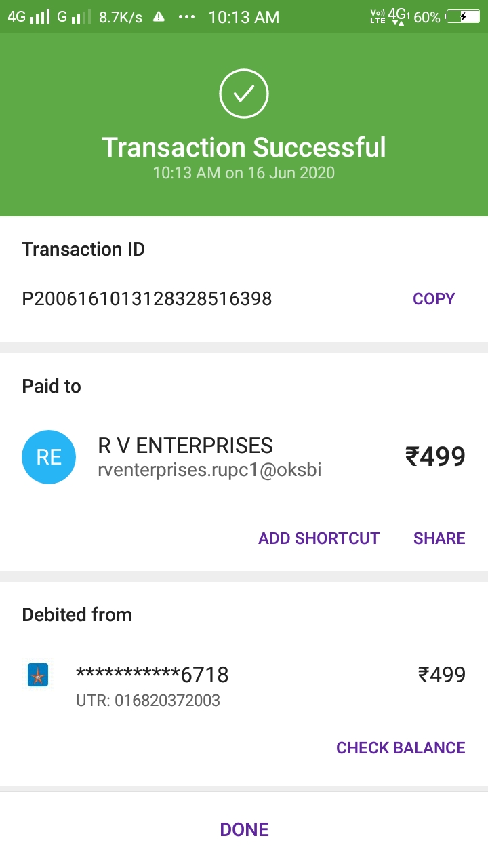Tap the VoLTE indicator in status bar

tap(378, 17)
